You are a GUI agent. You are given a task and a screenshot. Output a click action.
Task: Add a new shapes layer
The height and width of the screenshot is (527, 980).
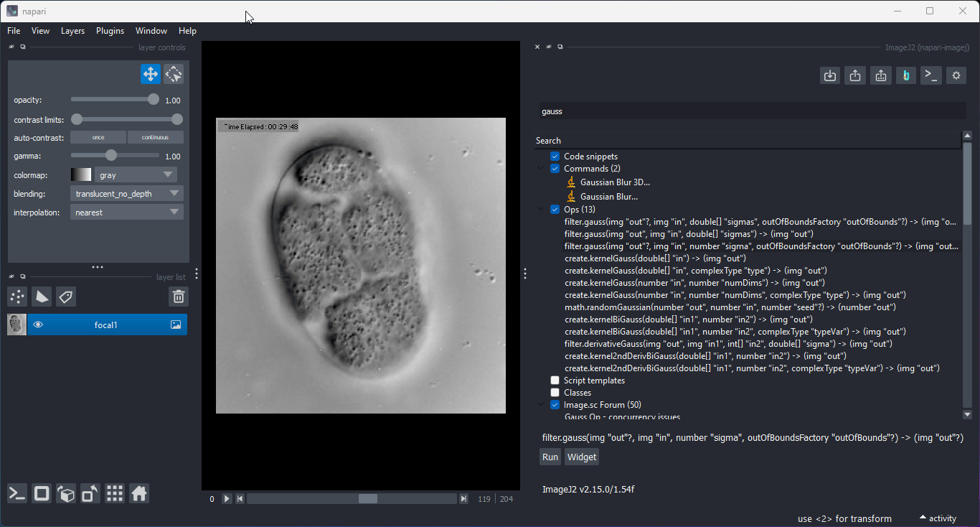[x=41, y=297]
